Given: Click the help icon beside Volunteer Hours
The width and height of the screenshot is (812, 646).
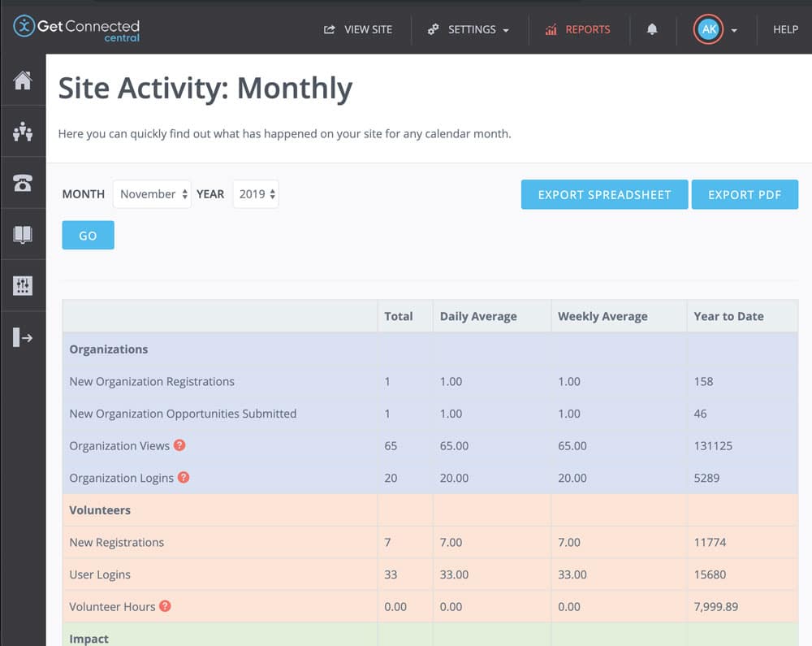Looking at the screenshot, I should (165, 606).
